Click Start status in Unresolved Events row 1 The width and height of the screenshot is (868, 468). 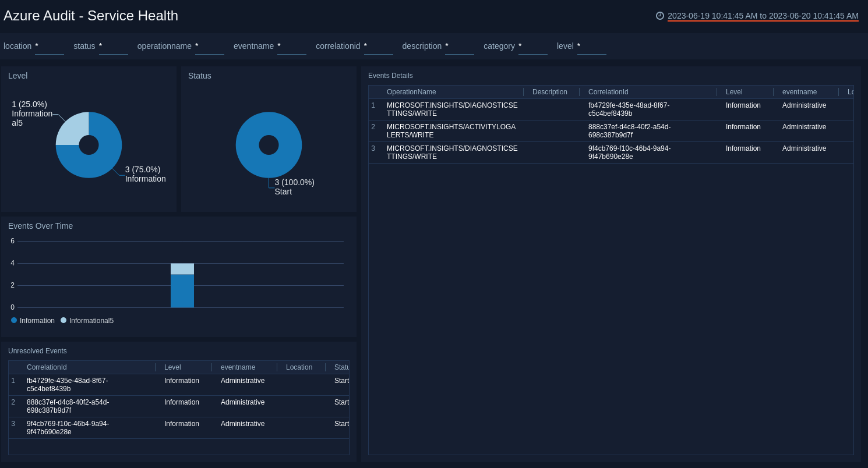point(341,381)
